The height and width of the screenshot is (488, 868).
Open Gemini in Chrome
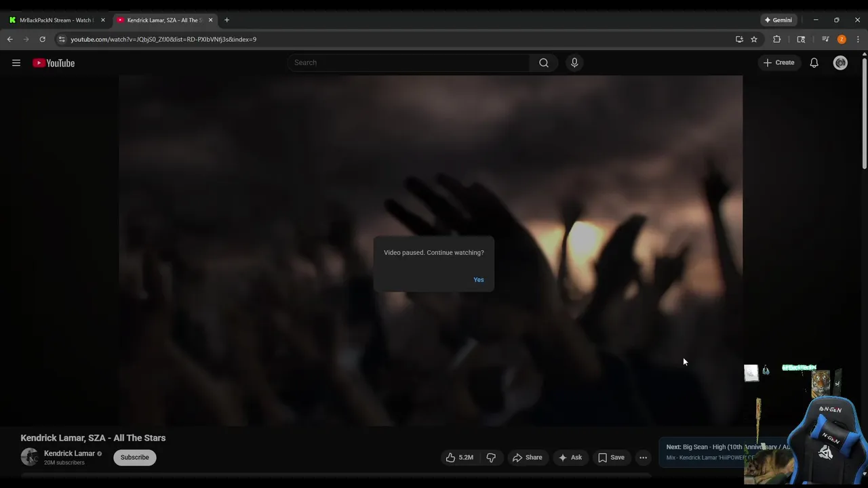(x=778, y=20)
